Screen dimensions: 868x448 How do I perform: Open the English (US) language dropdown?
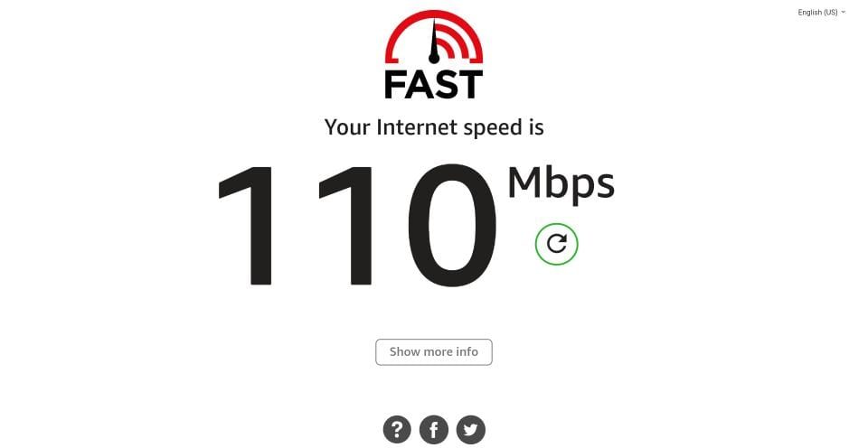[x=822, y=12]
